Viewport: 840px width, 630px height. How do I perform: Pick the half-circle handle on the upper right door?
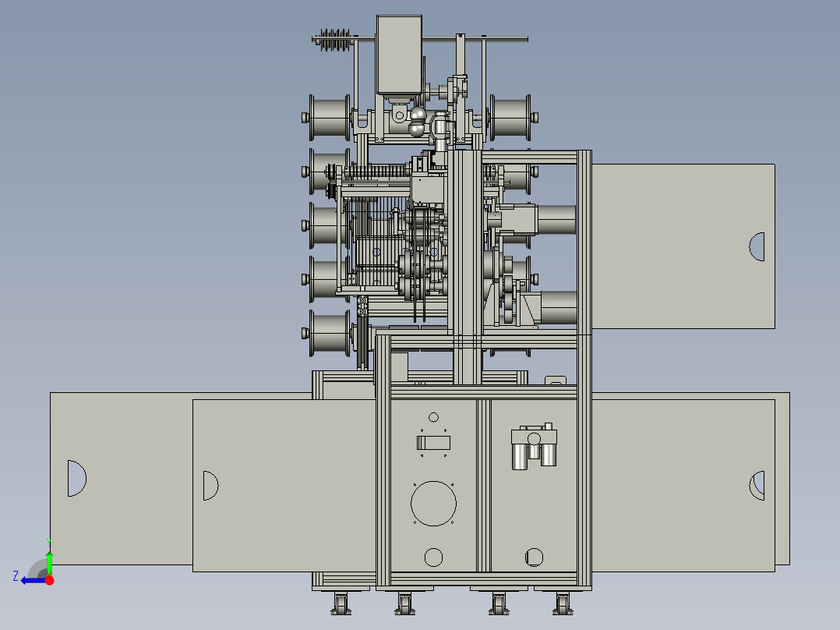tap(757, 246)
